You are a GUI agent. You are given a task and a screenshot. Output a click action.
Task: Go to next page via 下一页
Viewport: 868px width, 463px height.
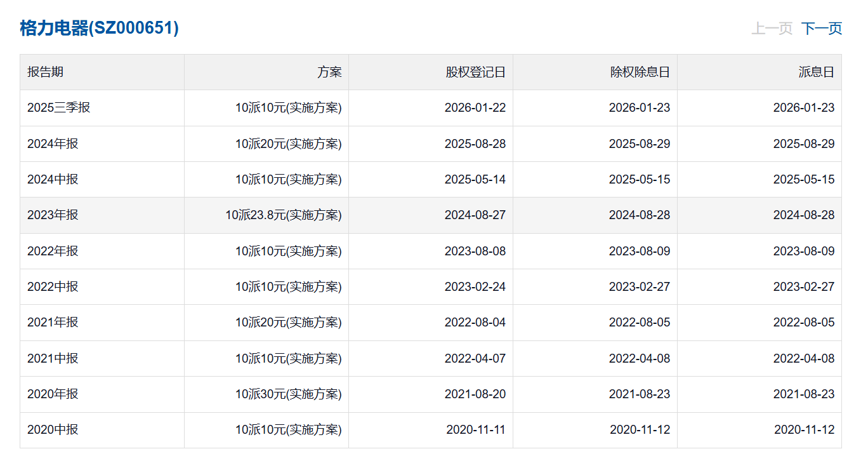pyautogui.click(x=821, y=29)
